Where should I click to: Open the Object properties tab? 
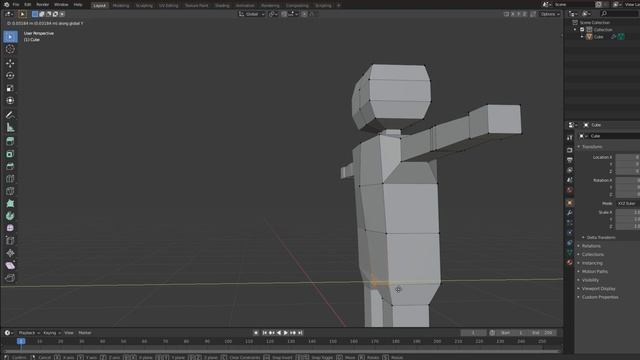[x=570, y=203]
